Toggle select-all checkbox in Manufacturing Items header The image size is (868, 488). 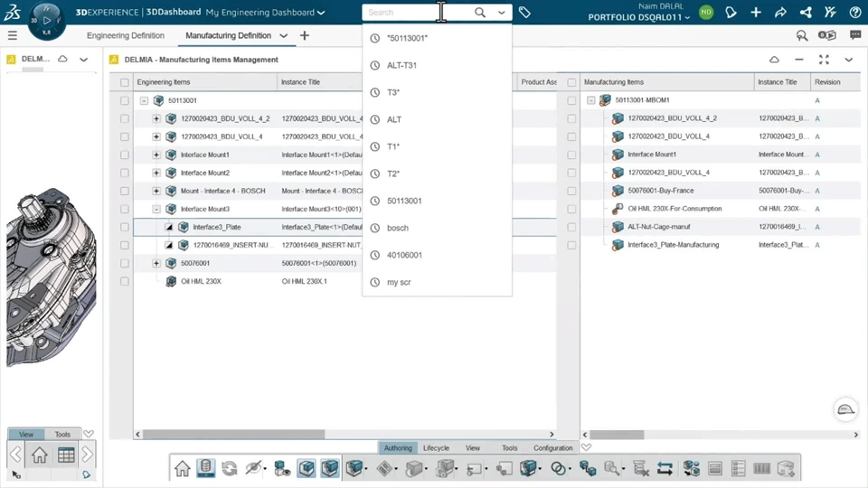pyautogui.click(x=571, y=82)
